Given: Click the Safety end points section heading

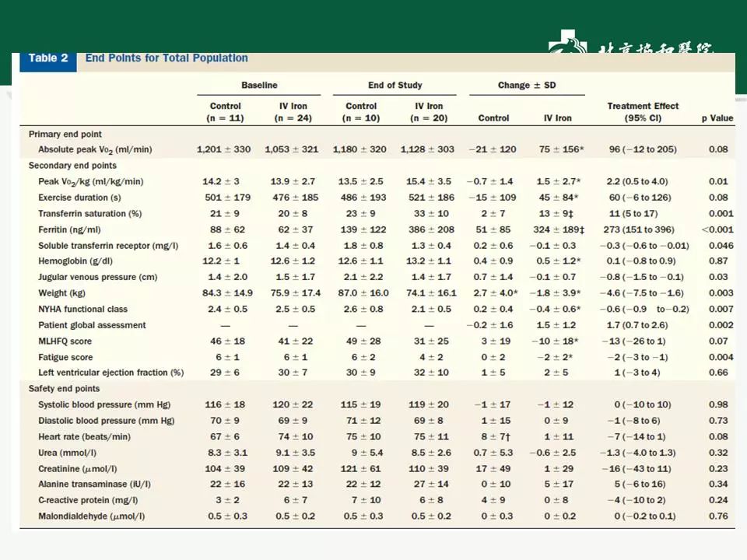Looking at the screenshot, I should click(x=64, y=389).
